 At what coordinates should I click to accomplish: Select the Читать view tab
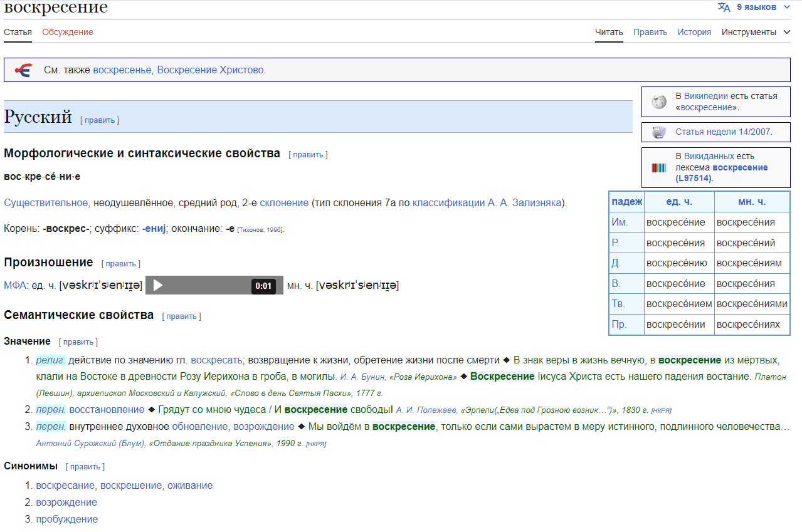[609, 32]
